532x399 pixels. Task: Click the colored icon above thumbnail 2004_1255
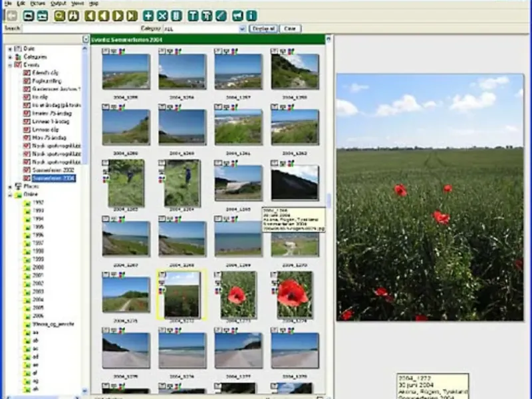(122, 51)
